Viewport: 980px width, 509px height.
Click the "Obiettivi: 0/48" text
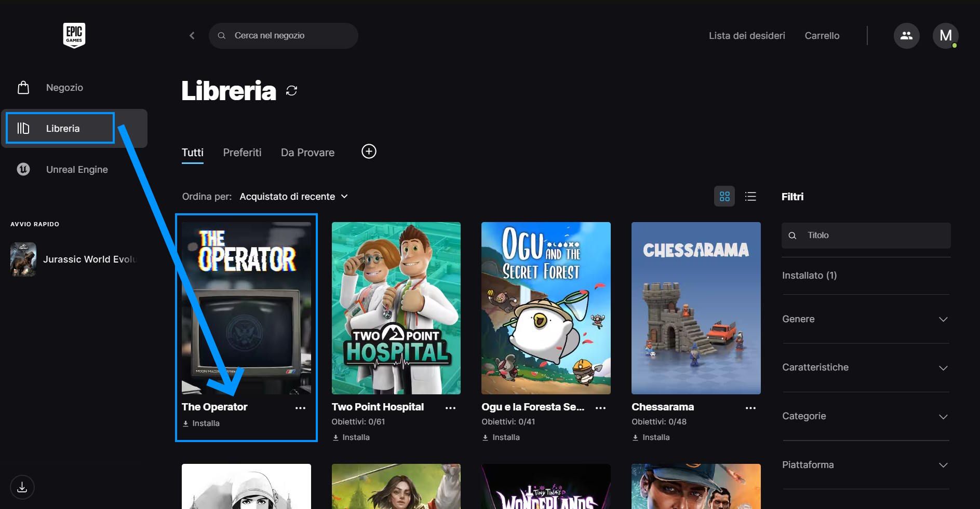(659, 422)
